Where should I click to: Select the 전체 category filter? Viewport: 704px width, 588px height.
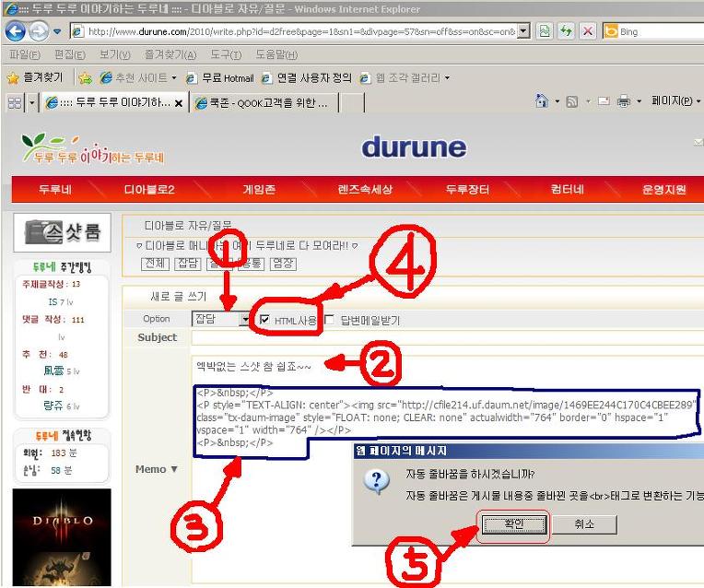[x=156, y=264]
